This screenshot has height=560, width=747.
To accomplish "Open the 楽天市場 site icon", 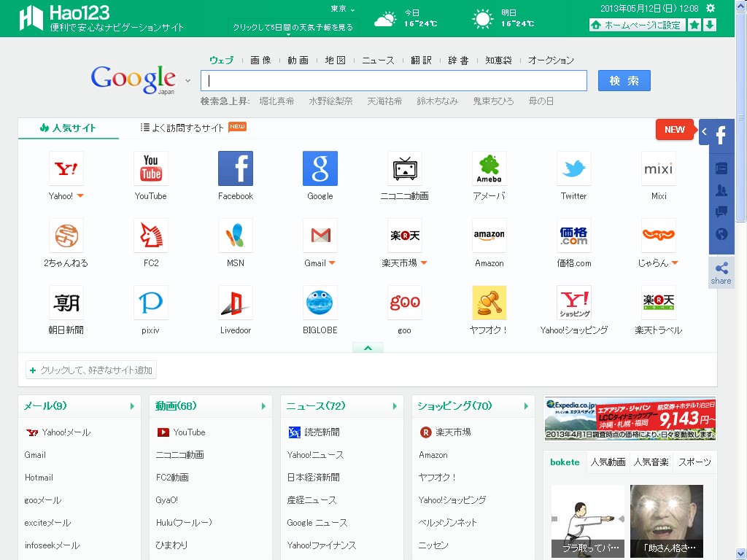I will tap(404, 236).
